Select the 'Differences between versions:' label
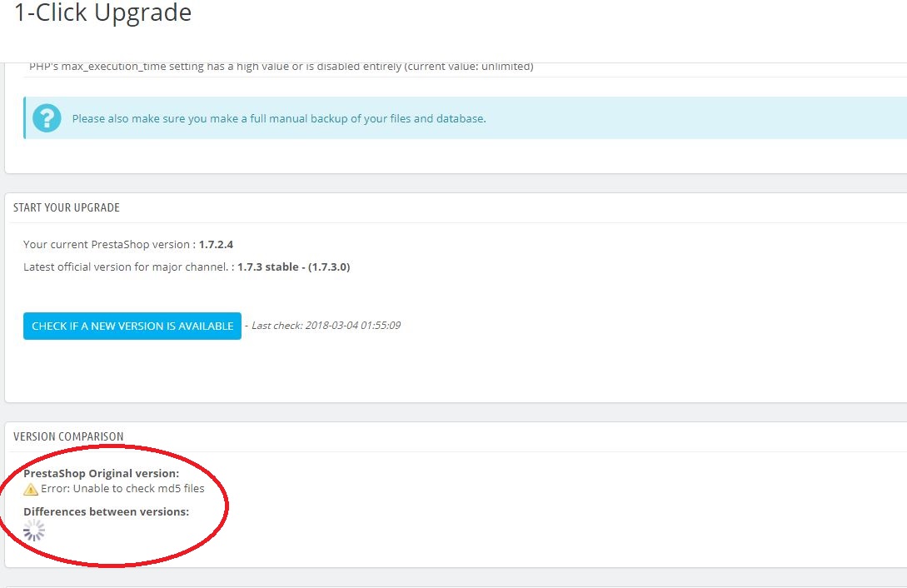This screenshot has height=588, width=907. [x=107, y=511]
